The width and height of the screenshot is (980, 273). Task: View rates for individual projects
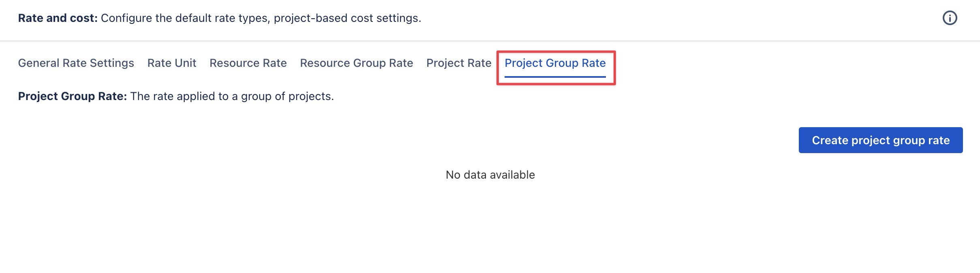458,63
